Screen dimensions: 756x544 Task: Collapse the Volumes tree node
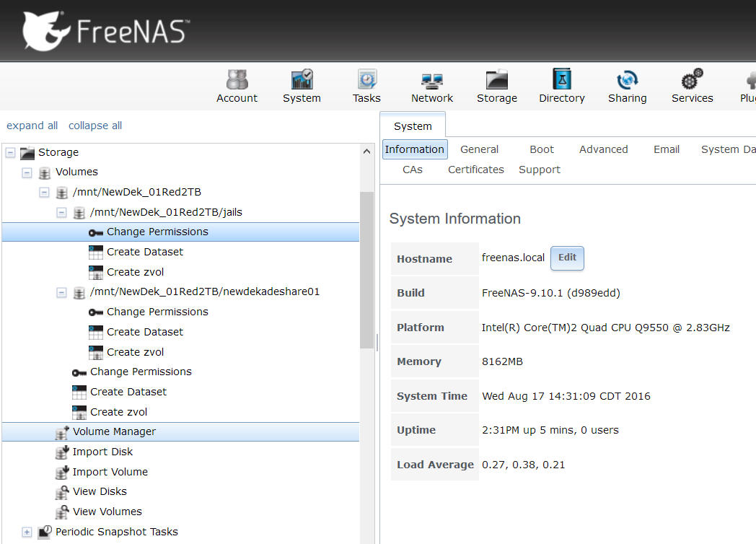27,172
